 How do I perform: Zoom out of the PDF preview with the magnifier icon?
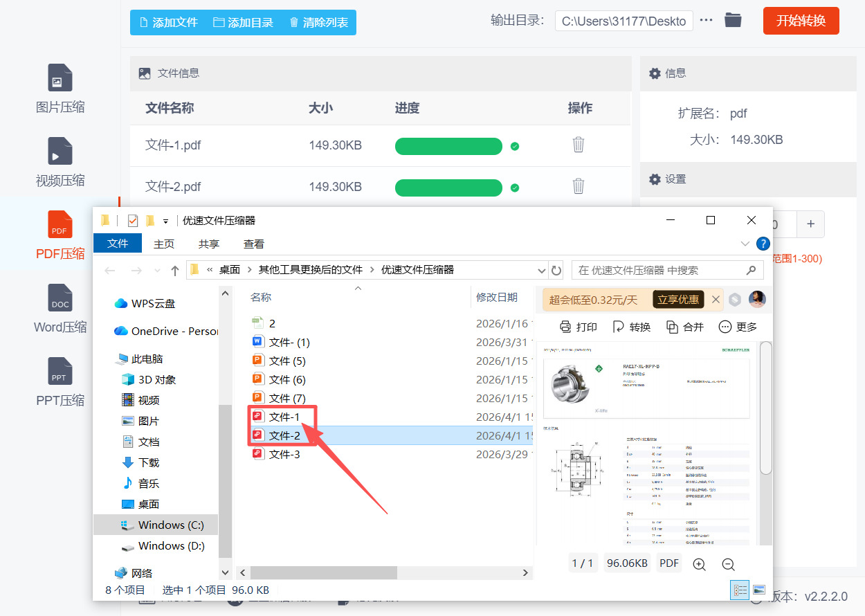tap(728, 564)
